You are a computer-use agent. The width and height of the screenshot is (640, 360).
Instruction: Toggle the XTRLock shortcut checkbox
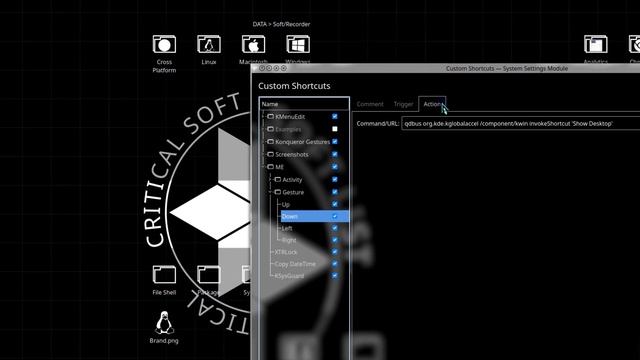335,252
